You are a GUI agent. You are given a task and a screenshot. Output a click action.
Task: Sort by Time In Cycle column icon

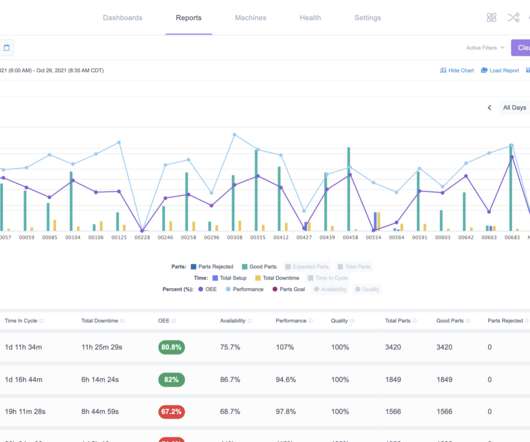coord(42,321)
